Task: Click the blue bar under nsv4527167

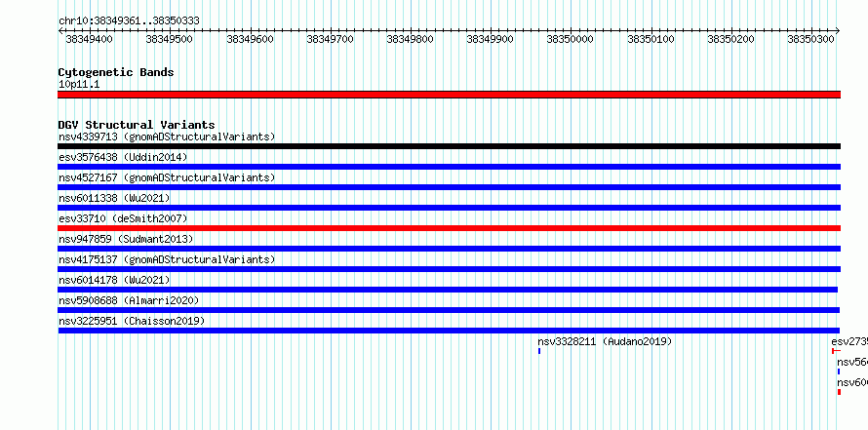Action: (x=449, y=187)
